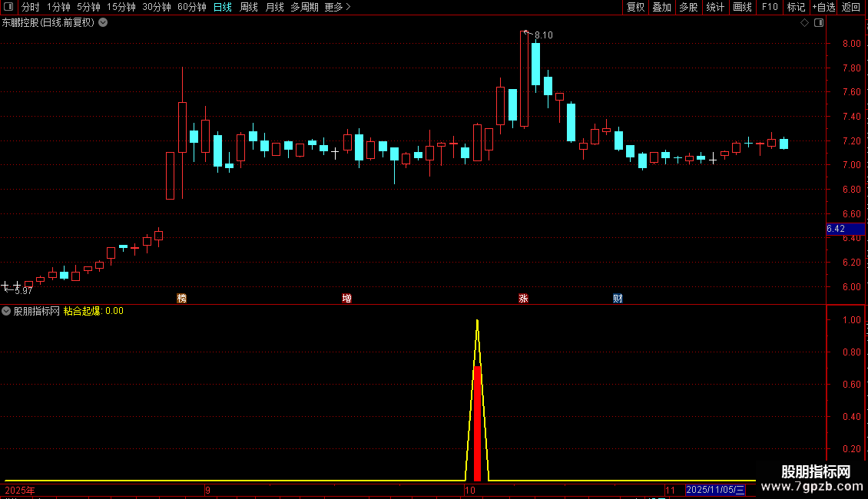Expand the 股朋指标网 indicator dropdown
Image resolution: width=868 pixels, height=499 pixels.
click(6, 311)
